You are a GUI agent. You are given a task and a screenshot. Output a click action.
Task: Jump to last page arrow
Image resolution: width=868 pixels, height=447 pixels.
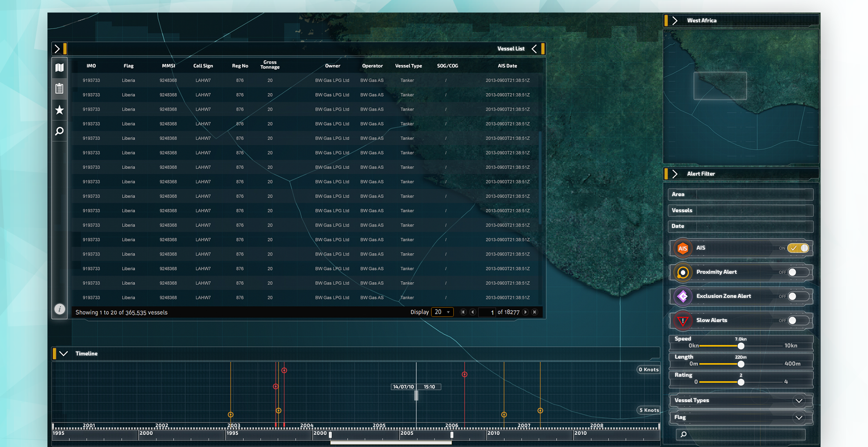[x=535, y=312]
